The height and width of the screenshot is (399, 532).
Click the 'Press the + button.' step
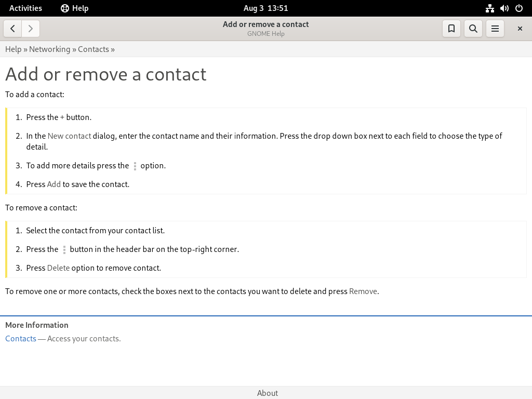59,117
